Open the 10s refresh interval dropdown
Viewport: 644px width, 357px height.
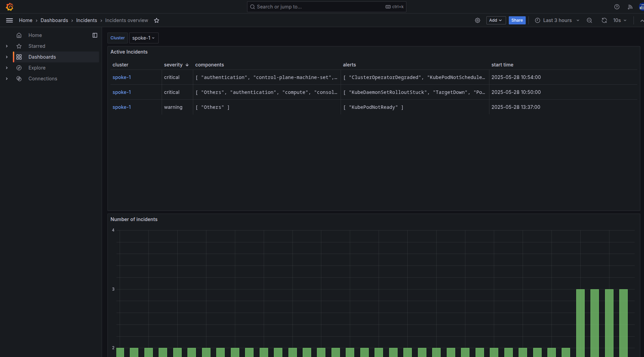[620, 20]
